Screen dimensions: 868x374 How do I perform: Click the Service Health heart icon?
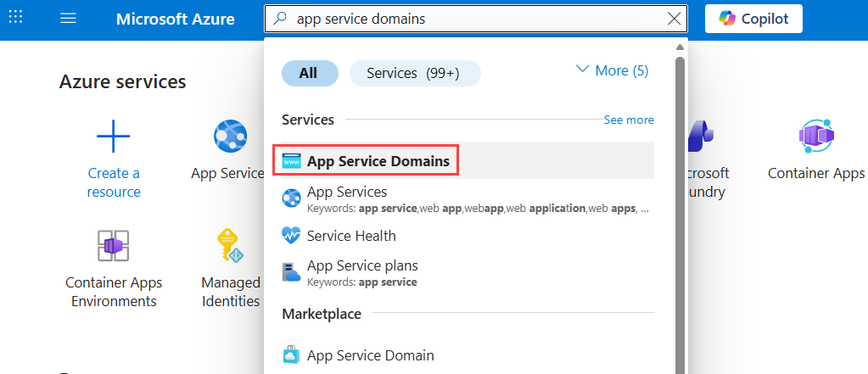(x=291, y=236)
